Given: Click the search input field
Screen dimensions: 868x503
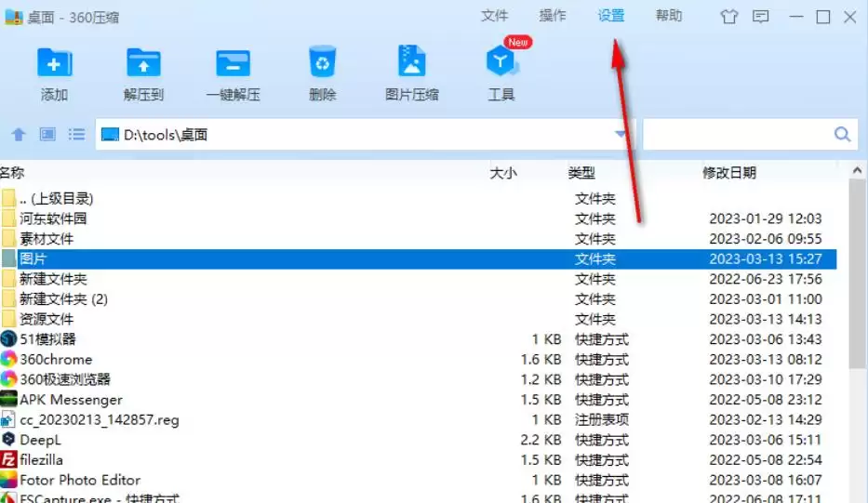Looking at the screenshot, I should 736,134.
